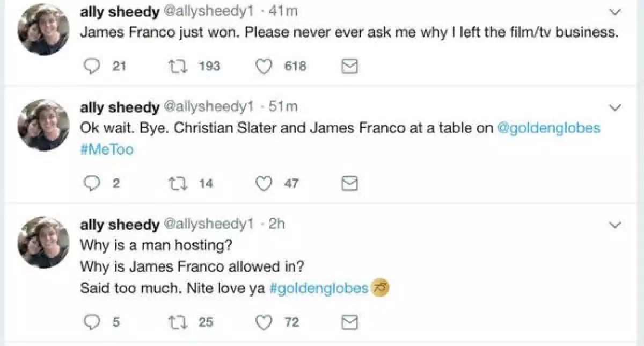Open the more menu on the 51m tweet
The image size is (644, 346).
(616, 107)
